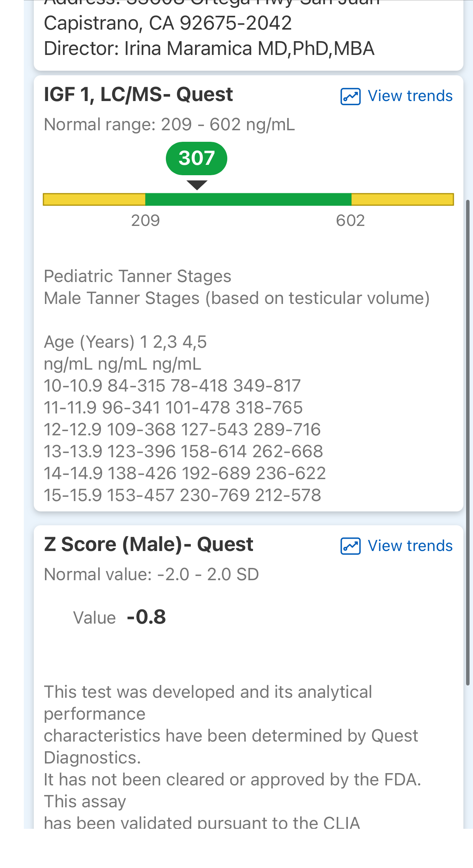The image size is (473, 868).
Task: Tap the right yellow above-range bar segment
Action: pos(402,199)
